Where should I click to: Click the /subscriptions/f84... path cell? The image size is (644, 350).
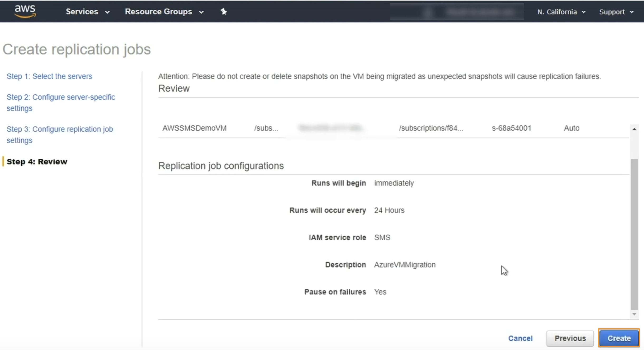(x=431, y=128)
